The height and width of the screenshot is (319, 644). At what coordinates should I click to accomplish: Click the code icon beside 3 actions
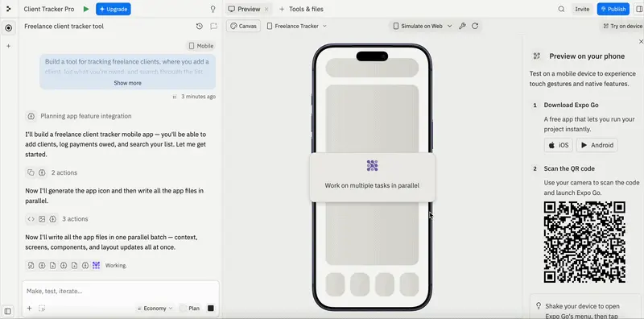[x=31, y=219]
